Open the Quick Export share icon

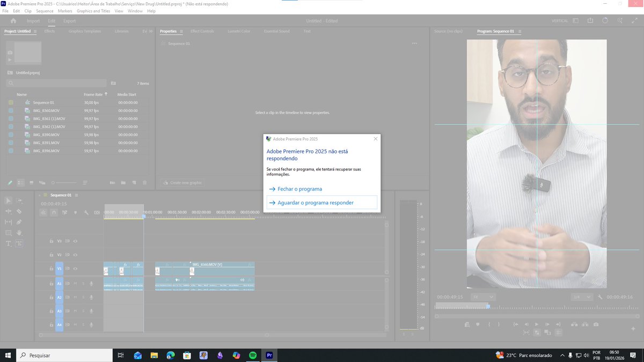coord(590,21)
